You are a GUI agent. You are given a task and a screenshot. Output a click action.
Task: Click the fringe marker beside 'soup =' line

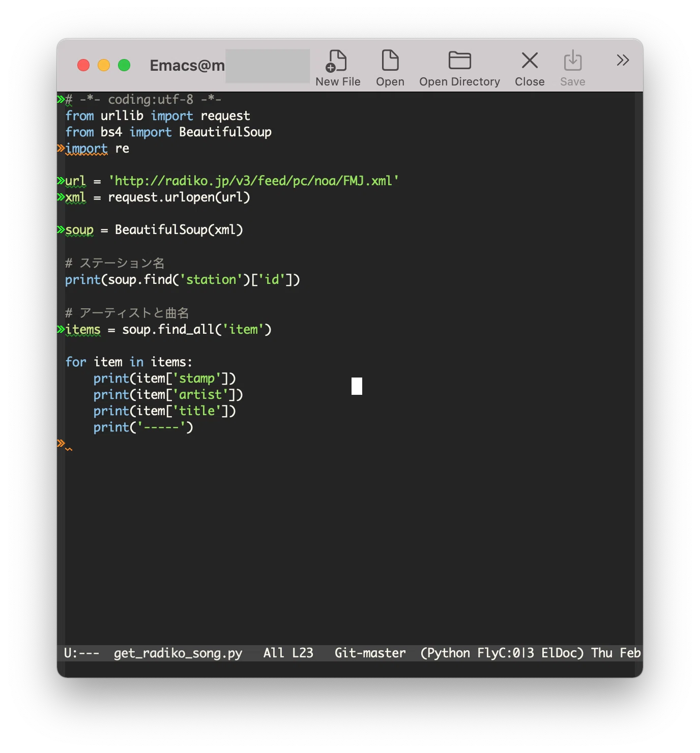pos(61,229)
